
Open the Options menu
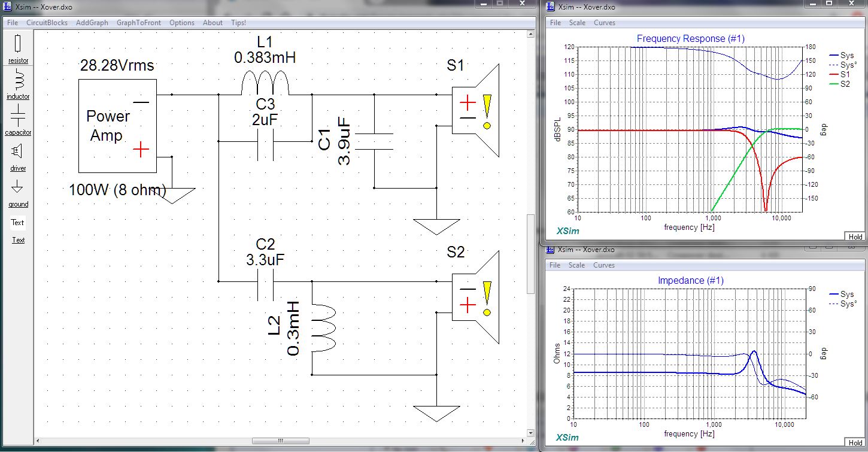click(182, 23)
